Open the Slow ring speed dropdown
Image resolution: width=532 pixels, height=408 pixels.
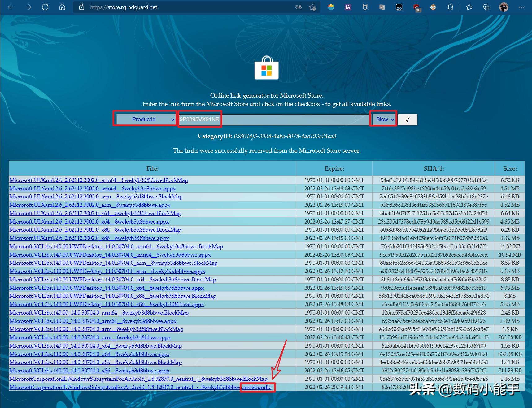pyautogui.click(x=383, y=119)
